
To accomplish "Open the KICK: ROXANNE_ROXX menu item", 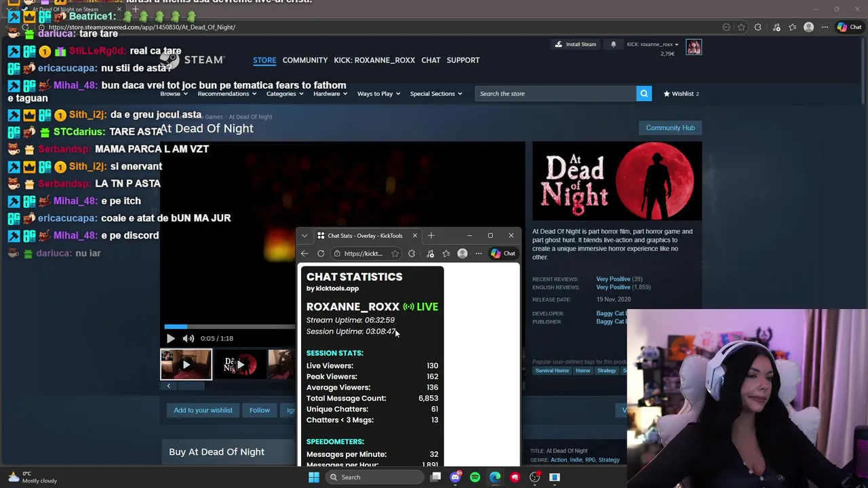I will tap(374, 60).
